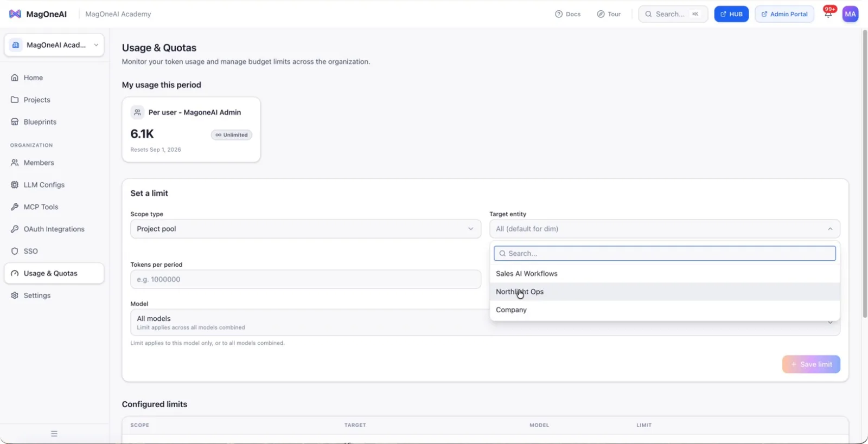Click the Usage & Quotas gauge icon

15,273
